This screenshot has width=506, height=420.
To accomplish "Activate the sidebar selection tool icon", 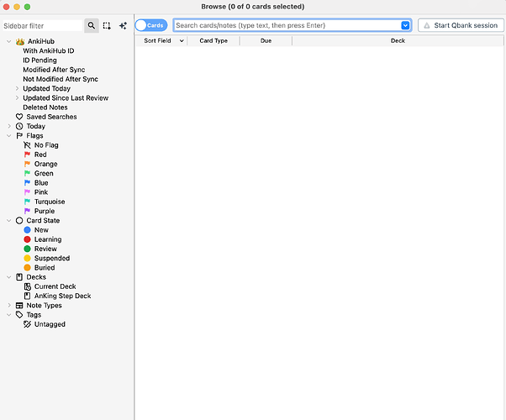I will click(x=107, y=25).
